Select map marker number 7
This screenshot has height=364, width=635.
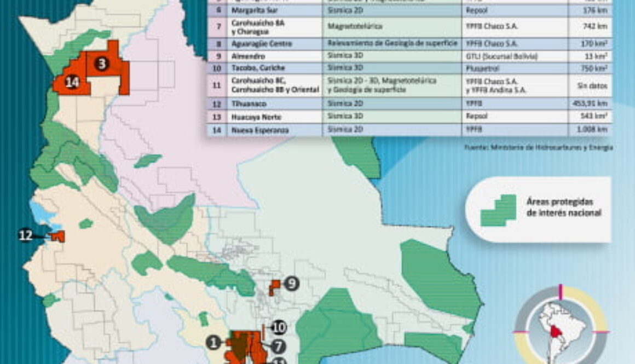tap(278, 346)
